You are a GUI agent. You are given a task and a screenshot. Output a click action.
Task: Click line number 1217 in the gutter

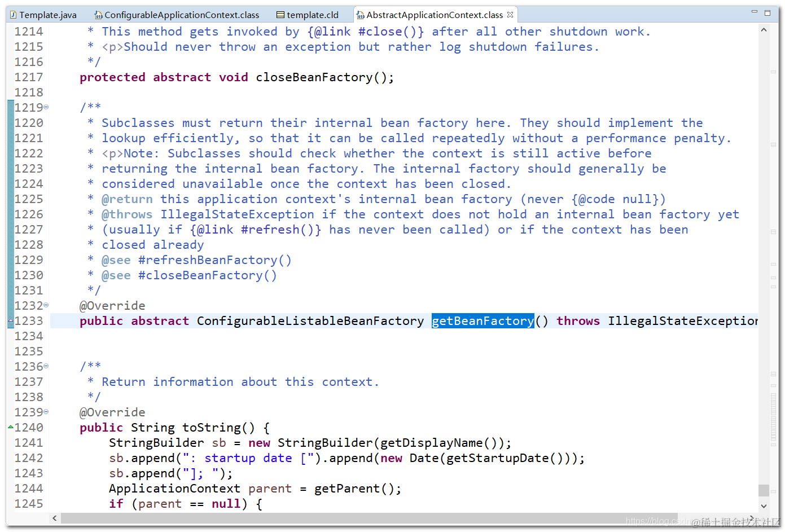[x=29, y=77]
